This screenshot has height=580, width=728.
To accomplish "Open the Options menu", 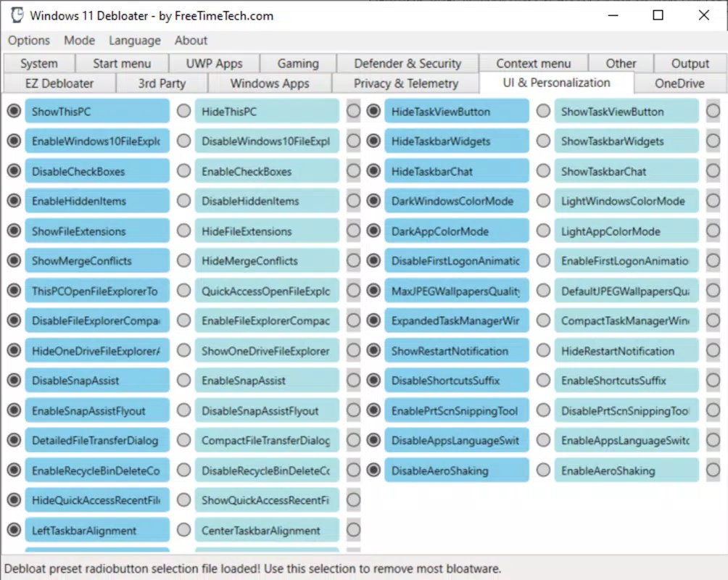I will coord(29,41).
